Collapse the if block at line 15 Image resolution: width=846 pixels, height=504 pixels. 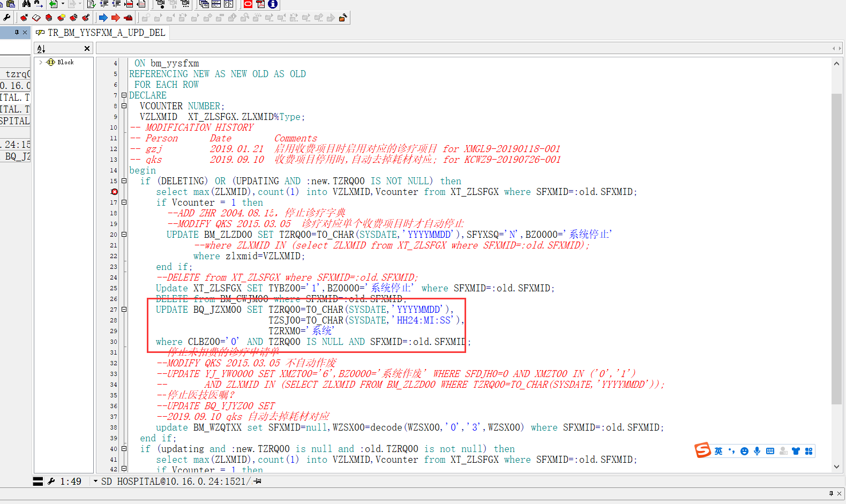click(124, 181)
